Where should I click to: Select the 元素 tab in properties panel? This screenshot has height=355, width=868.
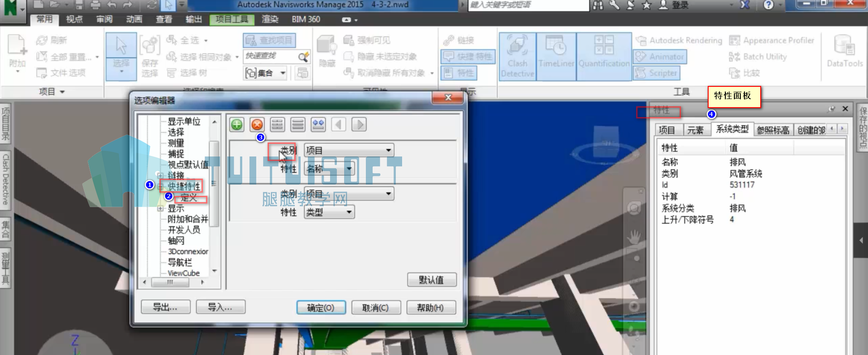click(x=695, y=130)
